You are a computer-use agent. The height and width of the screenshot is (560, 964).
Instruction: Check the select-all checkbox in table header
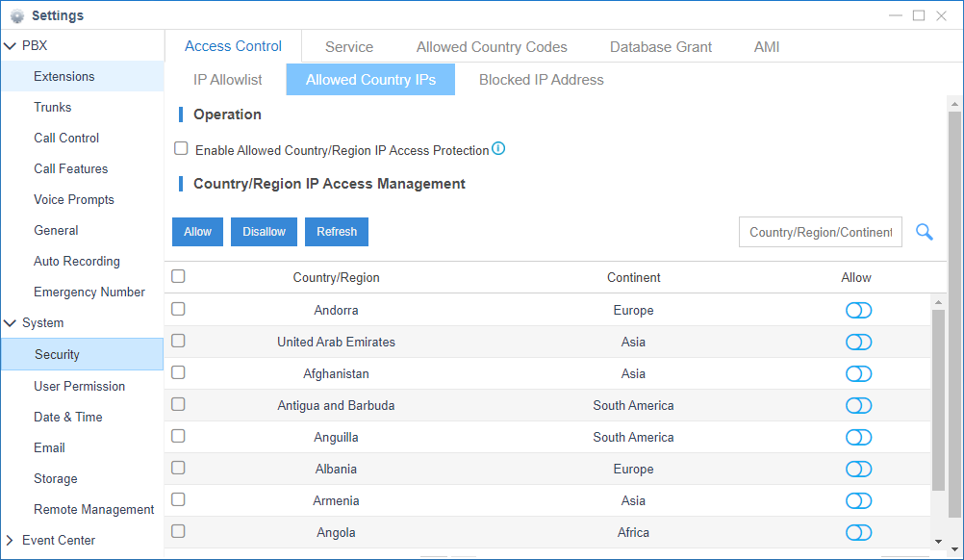[178, 275]
